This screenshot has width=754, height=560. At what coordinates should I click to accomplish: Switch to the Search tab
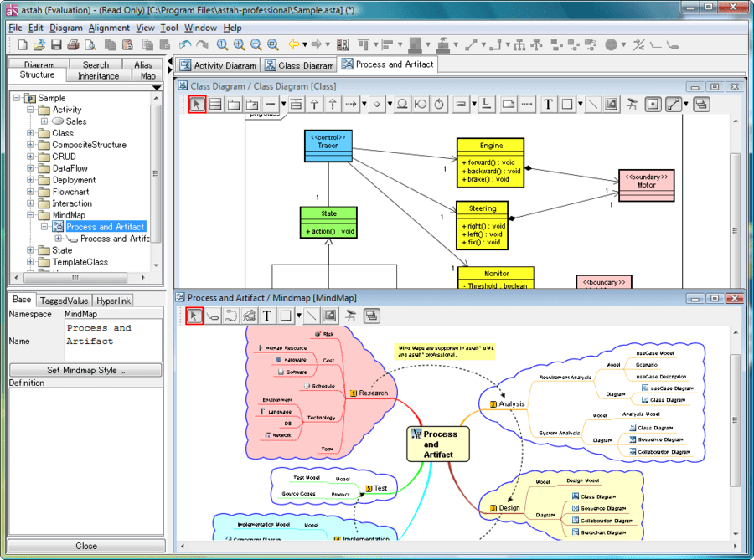click(96, 64)
